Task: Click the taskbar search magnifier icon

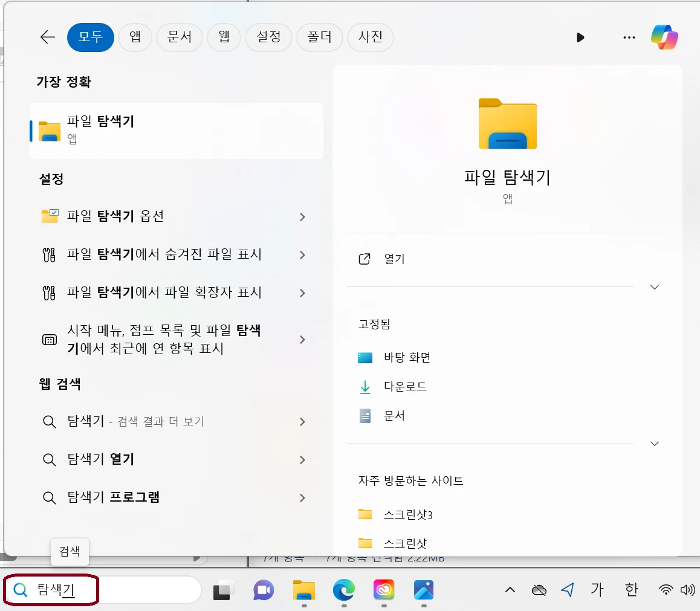Action: 20,590
